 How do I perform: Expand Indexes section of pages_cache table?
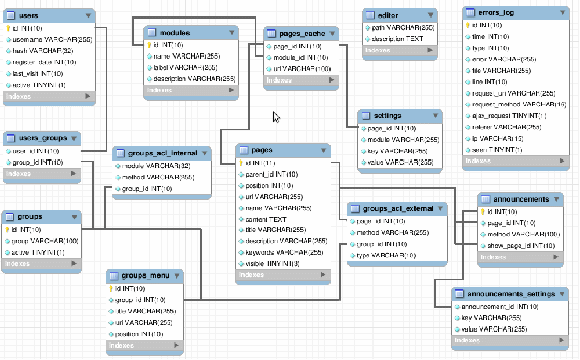click(x=331, y=80)
